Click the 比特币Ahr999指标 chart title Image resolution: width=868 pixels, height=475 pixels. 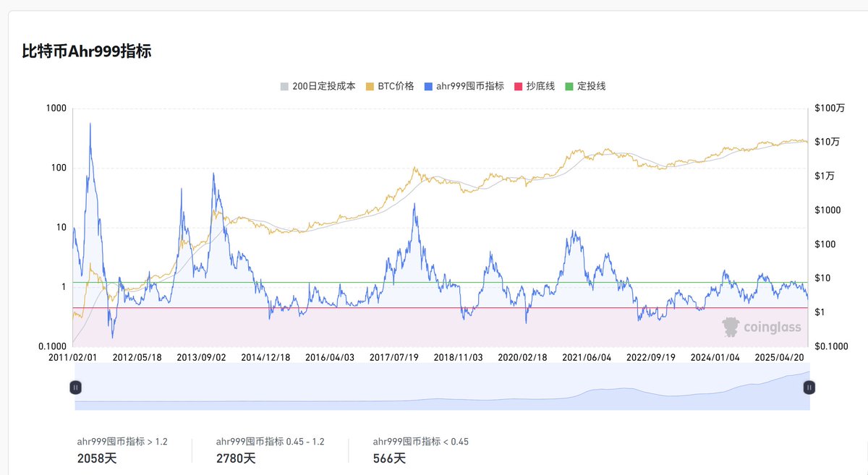pos(87,51)
